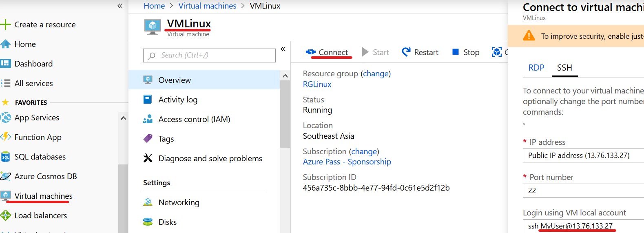
Task: Click the Port number field
Action: coord(583,191)
